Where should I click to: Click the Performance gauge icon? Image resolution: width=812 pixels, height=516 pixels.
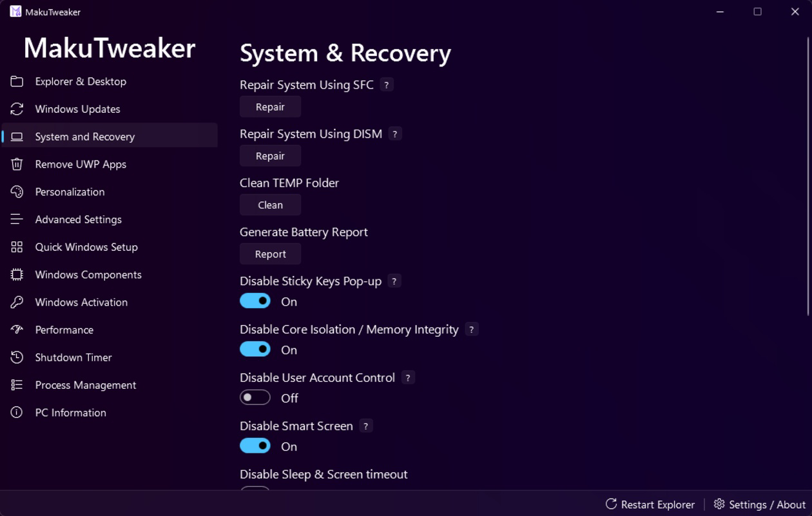(17, 330)
